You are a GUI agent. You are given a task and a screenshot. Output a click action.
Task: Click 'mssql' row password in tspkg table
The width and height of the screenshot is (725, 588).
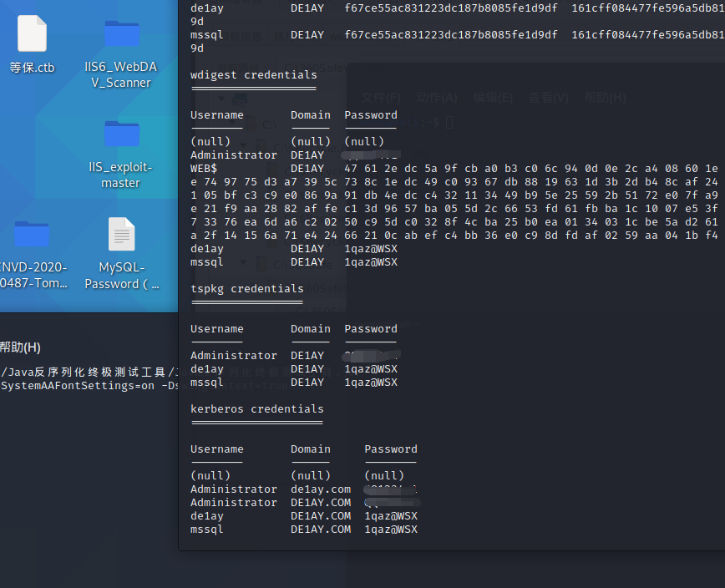click(x=371, y=383)
